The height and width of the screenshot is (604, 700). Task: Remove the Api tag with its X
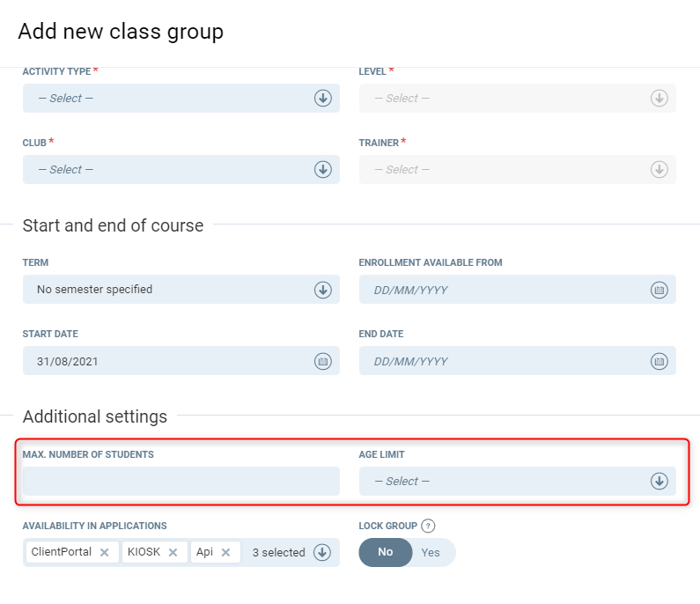[225, 553]
